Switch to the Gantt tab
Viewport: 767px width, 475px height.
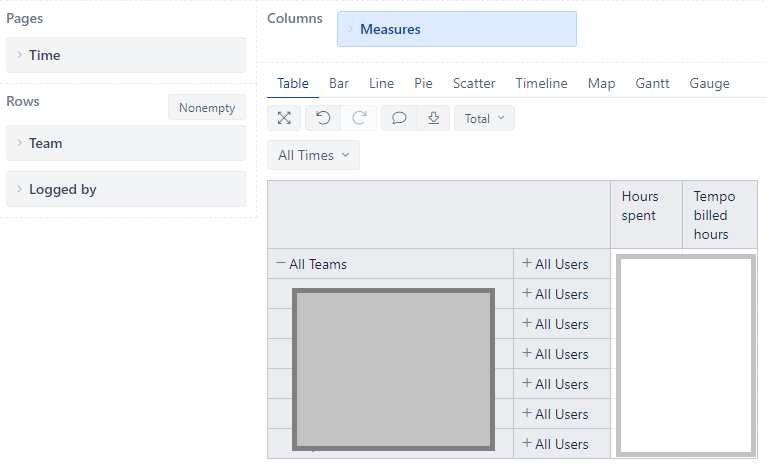coord(652,83)
